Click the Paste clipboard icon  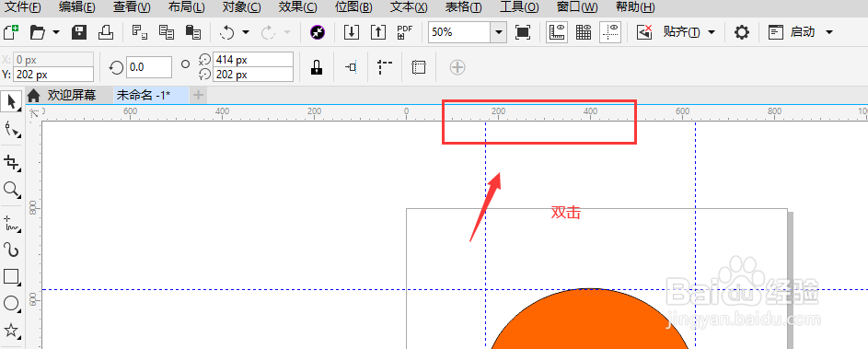192,32
